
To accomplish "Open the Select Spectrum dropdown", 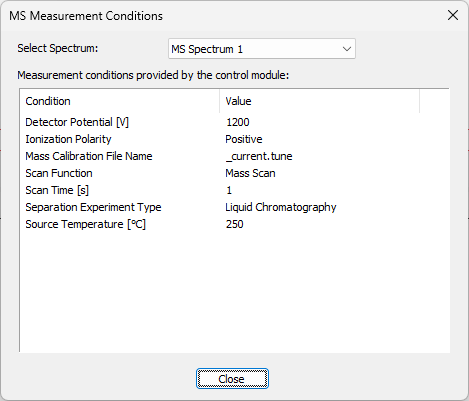I will [262, 49].
